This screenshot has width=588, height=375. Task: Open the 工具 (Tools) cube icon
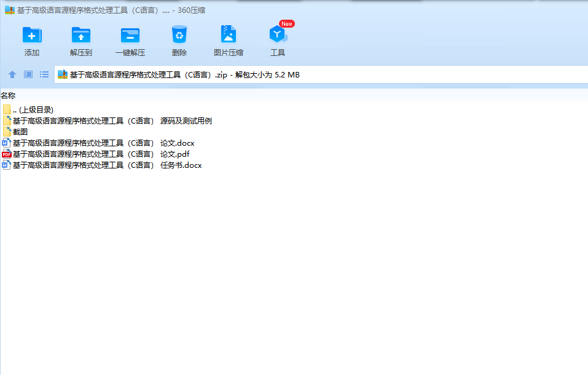pos(278,34)
